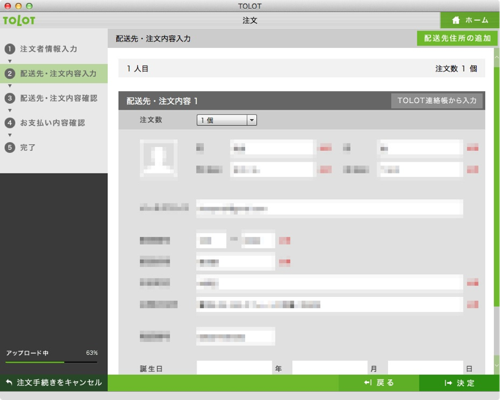
Task: Click the 63% upload percentage
Action: click(x=92, y=353)
